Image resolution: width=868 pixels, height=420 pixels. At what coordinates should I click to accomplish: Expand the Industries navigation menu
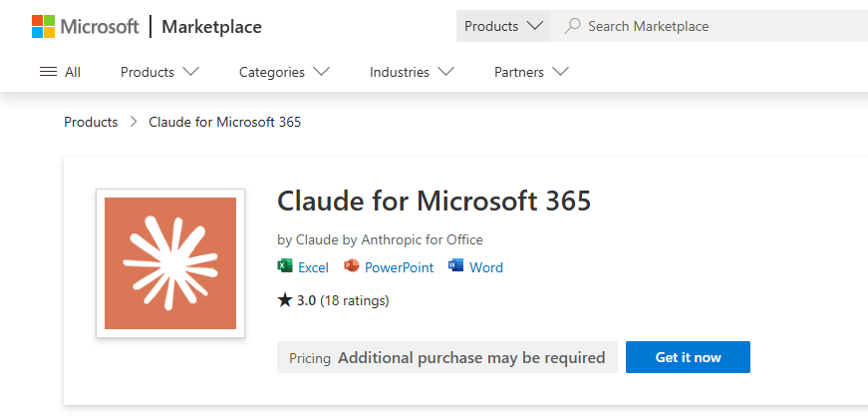[412, 72]
